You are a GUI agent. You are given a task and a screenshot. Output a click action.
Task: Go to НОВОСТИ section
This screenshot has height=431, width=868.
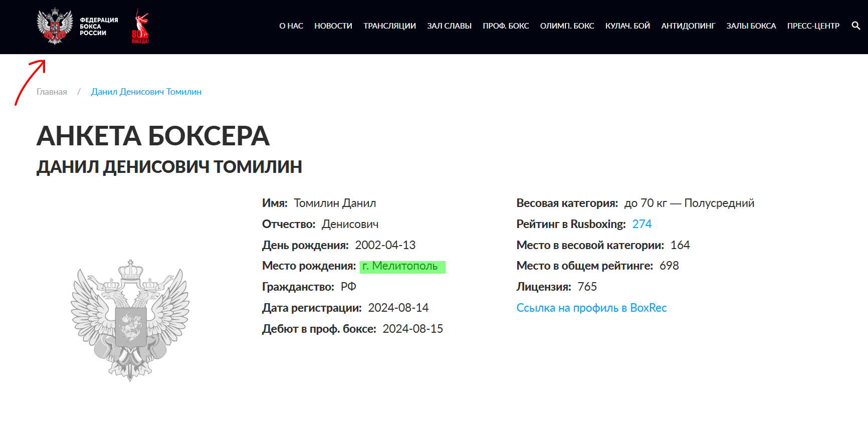pos(333,26)
